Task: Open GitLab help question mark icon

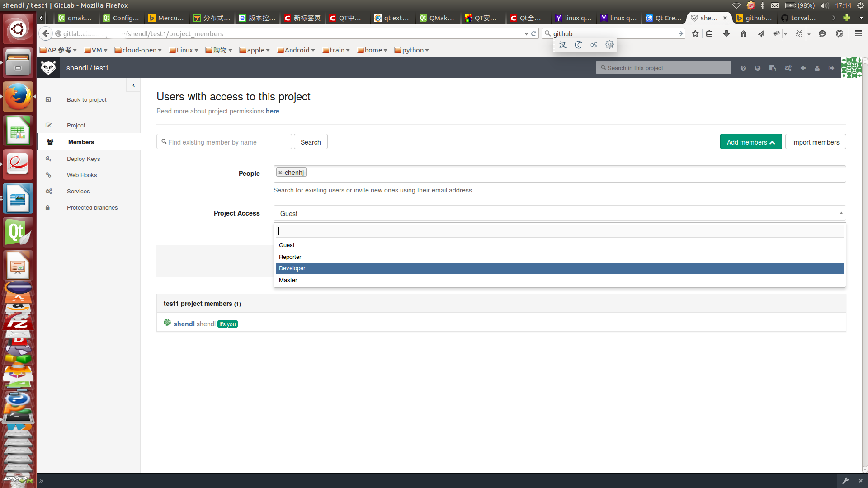Action: tap(743, 68)
